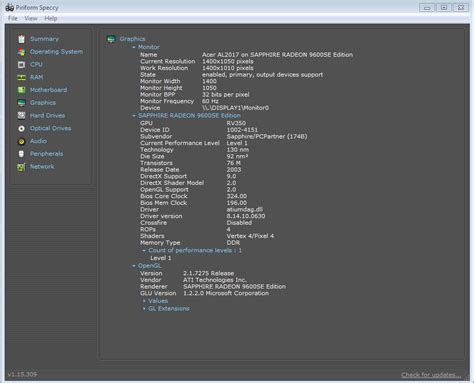Click the Peripherals mouse icon

click(x=21, y=154)
